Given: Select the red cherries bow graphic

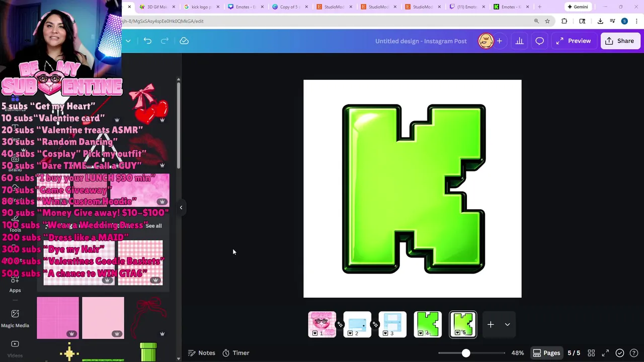Looking at the screenshot, I should point(149,104).
